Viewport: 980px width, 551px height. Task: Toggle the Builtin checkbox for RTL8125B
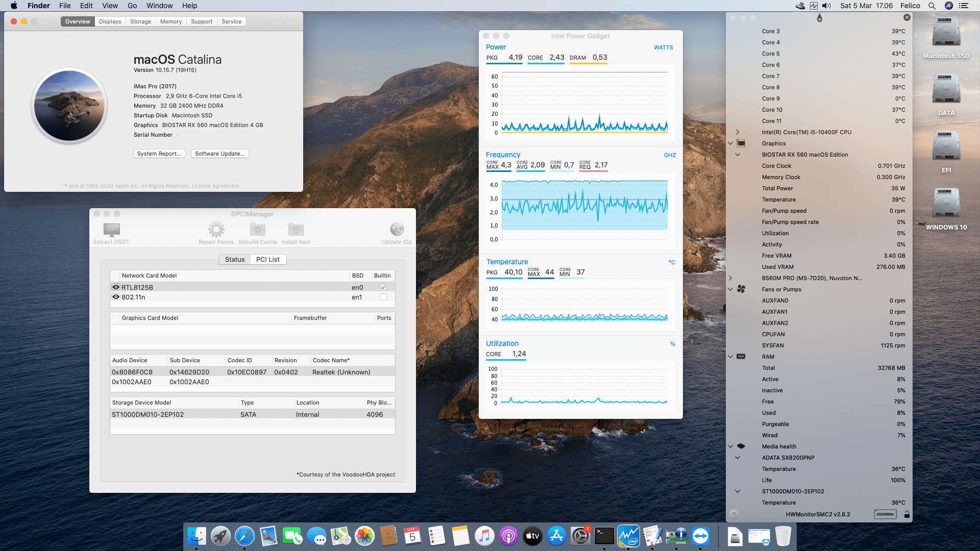tap(383, 287)
